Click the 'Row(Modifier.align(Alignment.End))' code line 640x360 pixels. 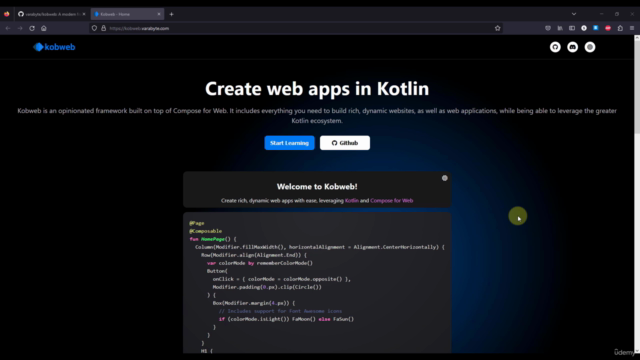coord(254,255)
